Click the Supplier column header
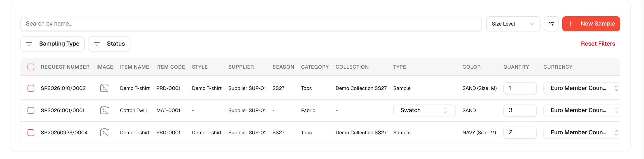This screenshot has height=159, width=644. coord(241,67)
